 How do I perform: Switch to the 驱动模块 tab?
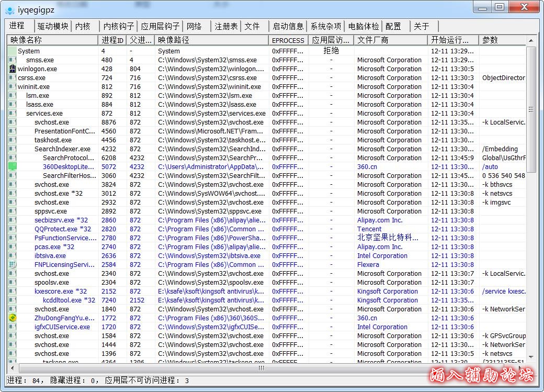[52, 26]
